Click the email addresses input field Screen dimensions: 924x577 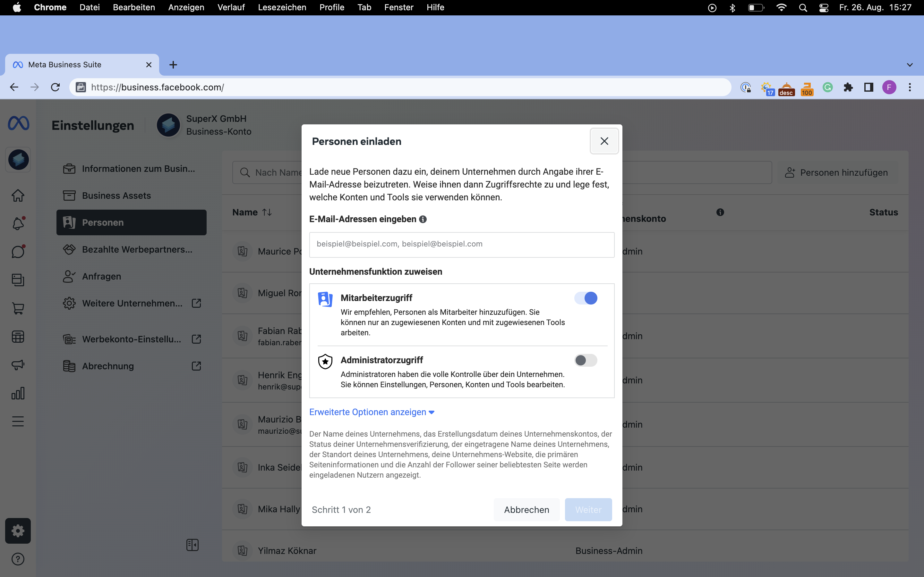pos(462,244)
